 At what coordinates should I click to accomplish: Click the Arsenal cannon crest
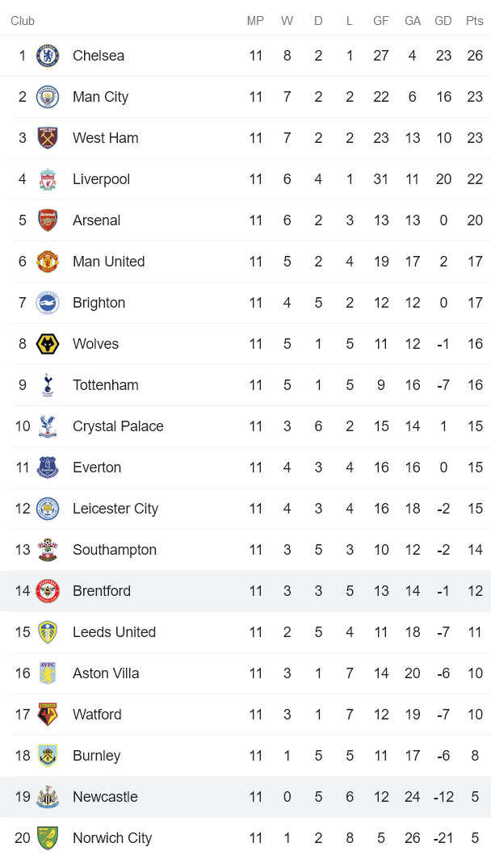tap(48, 220)
